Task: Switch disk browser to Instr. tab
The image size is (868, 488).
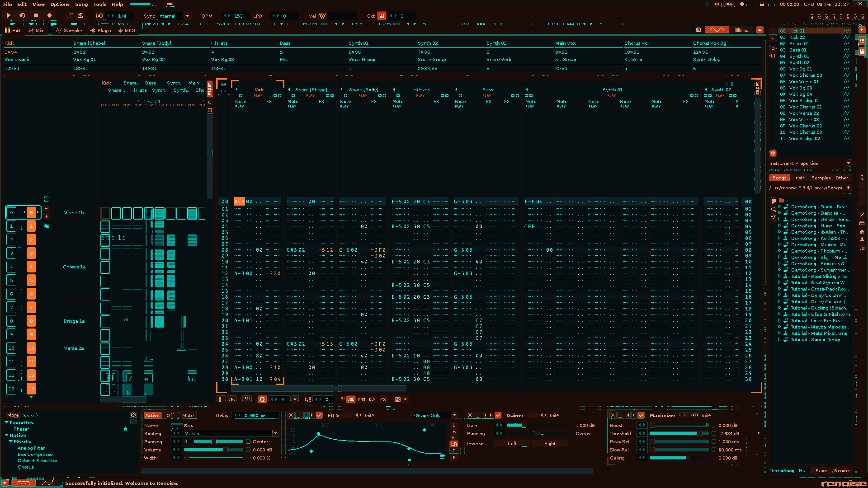Action: [x=800, y=178]
